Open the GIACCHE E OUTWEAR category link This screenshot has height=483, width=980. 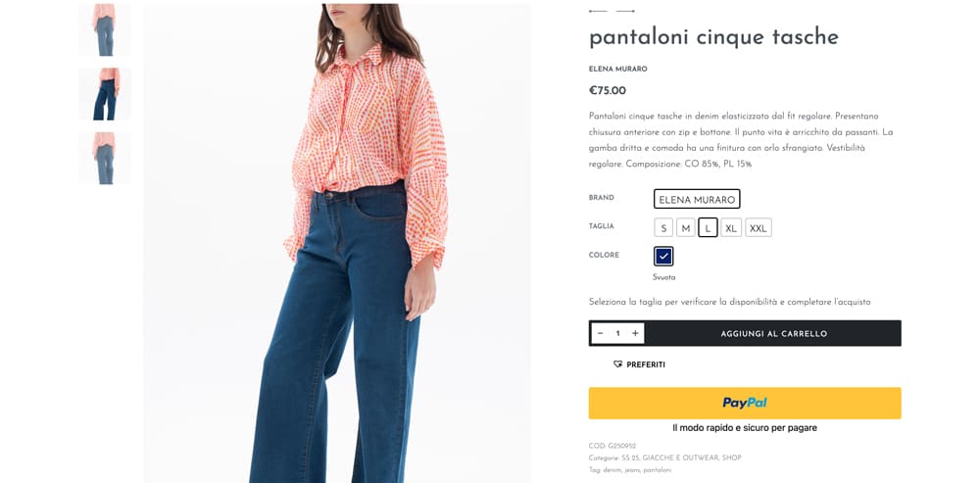point(682,458)
